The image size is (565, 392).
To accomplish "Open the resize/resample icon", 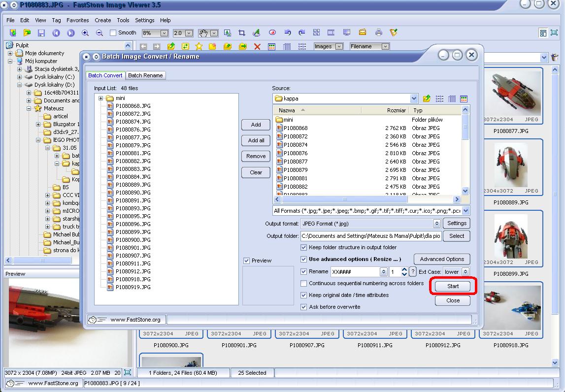I will (228, 33).
